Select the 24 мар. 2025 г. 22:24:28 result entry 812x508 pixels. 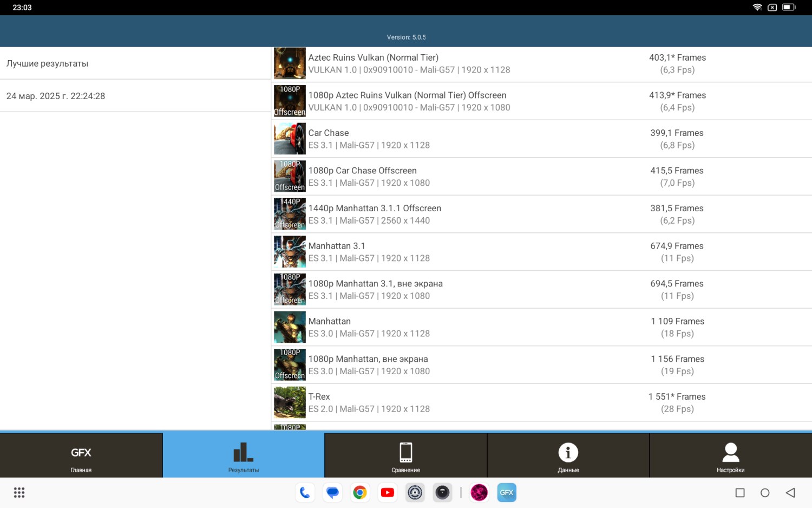[135, 96]
